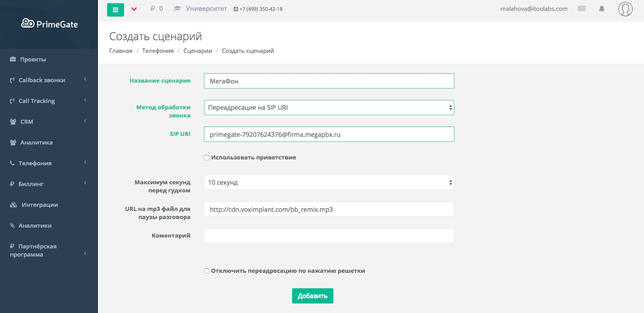Open CRM menu item

click(27, 122)
